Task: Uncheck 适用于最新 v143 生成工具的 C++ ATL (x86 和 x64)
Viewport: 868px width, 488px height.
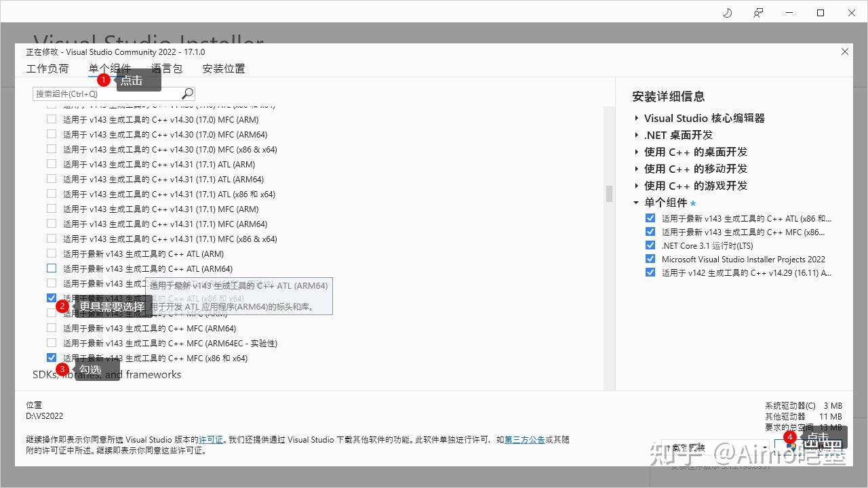Action: point(51,298)
